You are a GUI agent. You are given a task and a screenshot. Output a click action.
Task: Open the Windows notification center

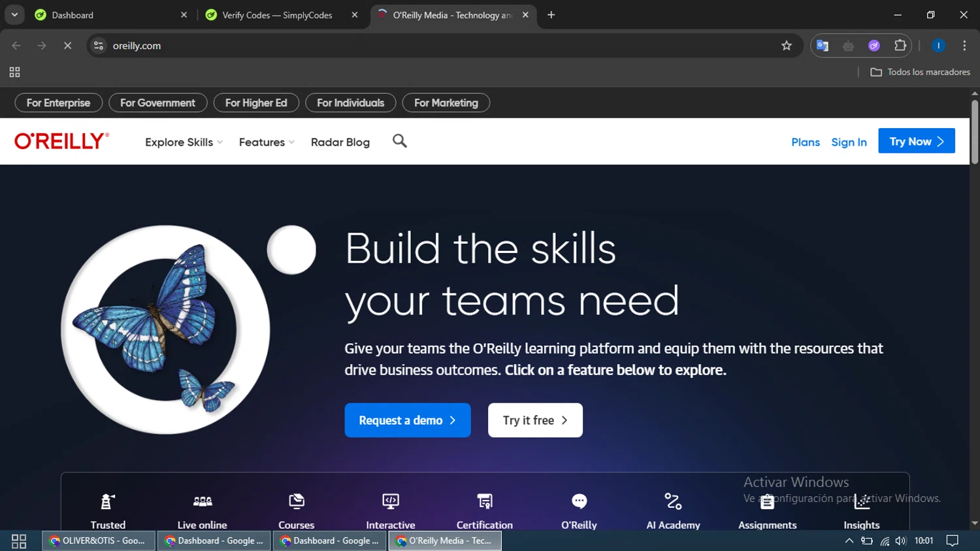point(953,541)
